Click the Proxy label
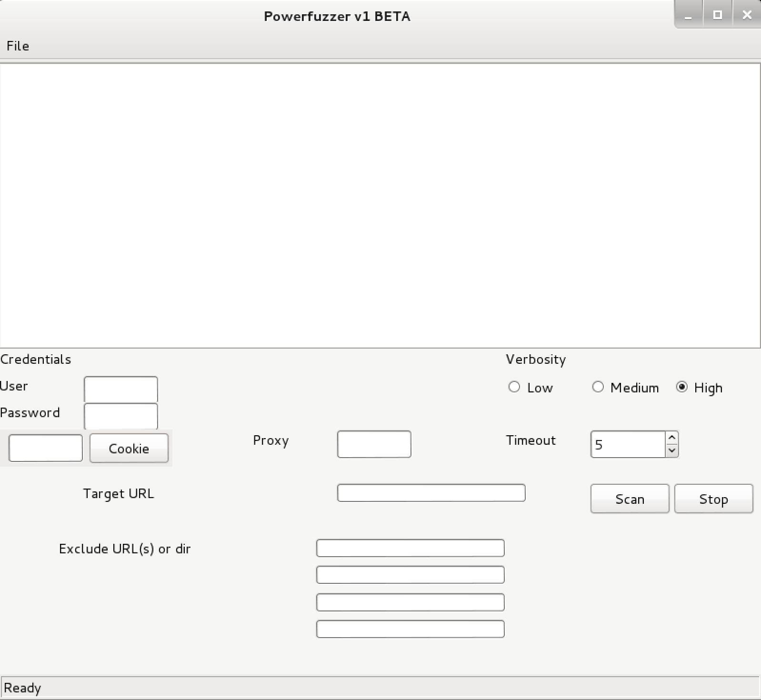The width and height of the screenshot is (761, 700). pos(270,440)
